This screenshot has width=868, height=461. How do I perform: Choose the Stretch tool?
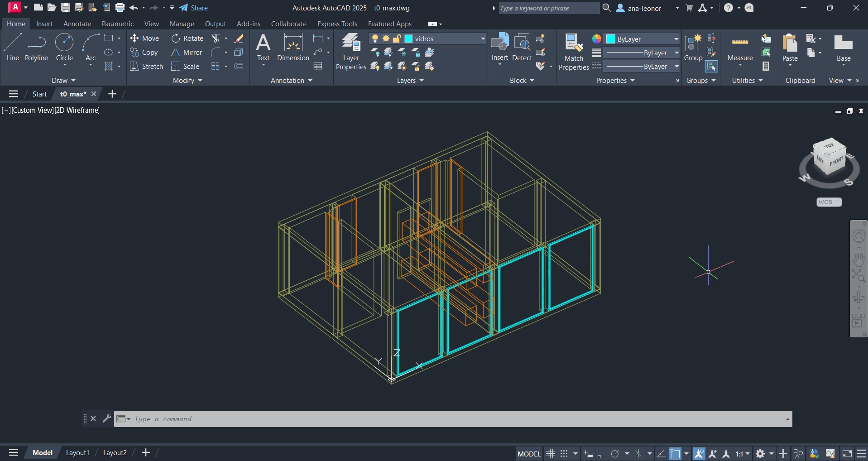click(x=146, y=67)
